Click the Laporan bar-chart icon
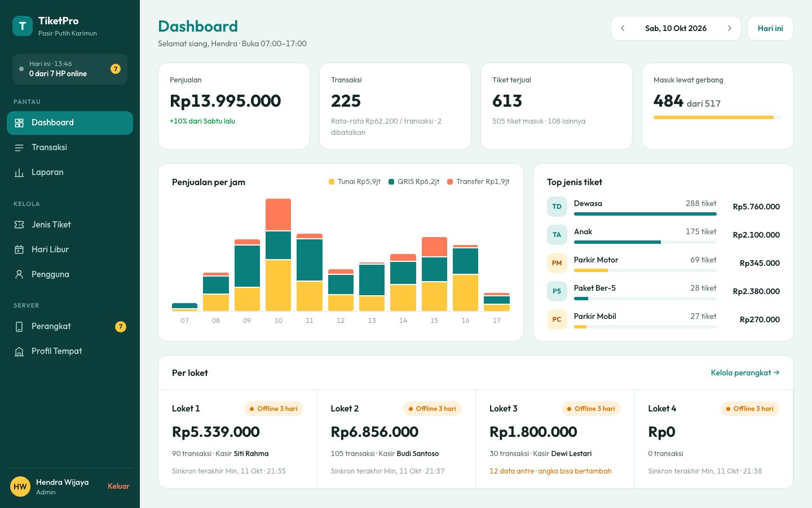The width and height of the screenshot is (812, 508). 19,173
